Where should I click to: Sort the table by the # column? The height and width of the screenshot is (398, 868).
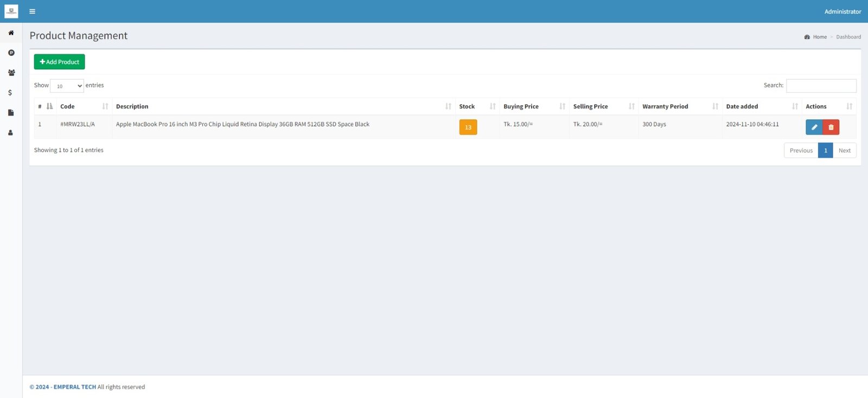[x=45, y=106]
